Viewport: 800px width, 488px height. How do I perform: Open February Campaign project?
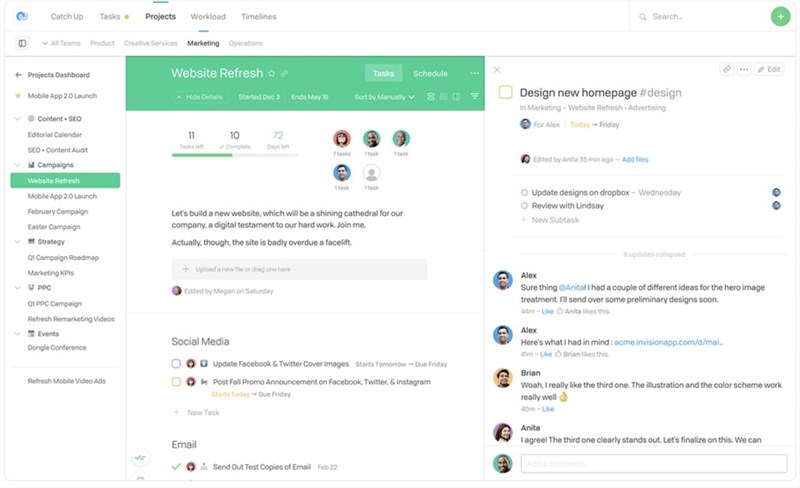point(58,211)
